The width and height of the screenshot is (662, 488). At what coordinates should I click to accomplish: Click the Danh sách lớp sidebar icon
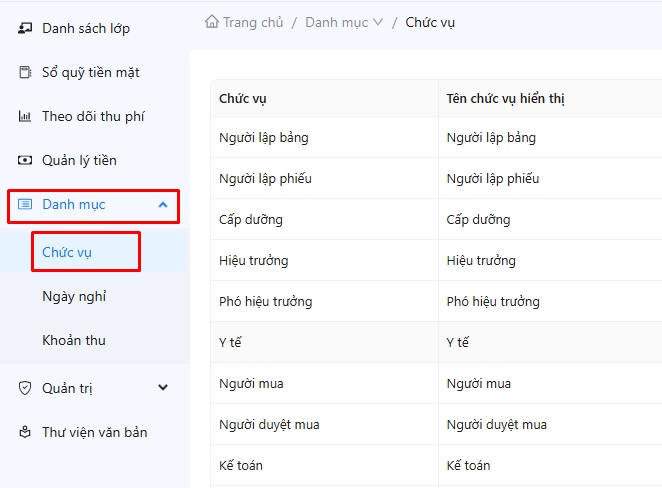point(25,28)
